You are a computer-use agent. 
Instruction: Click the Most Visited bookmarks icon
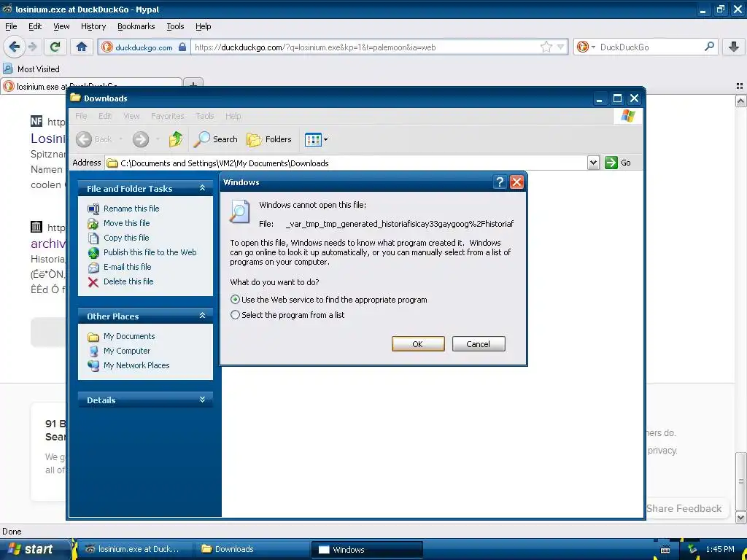click(x=8, y=69)
